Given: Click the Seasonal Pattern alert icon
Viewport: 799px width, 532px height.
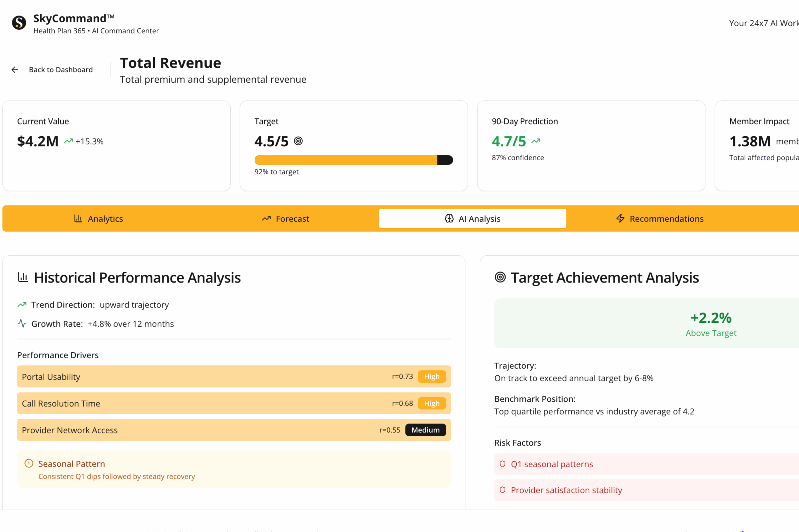Looking at the screenshot, I should pos(29,463).
